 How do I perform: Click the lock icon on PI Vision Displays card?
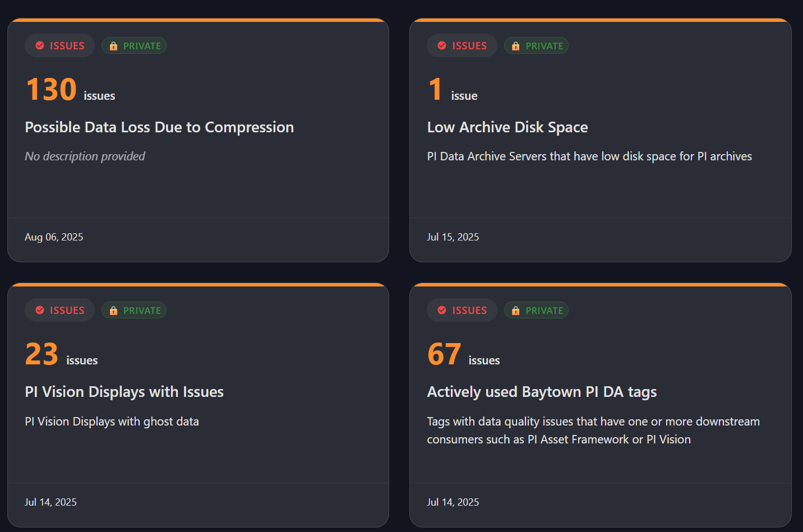[x=113, y=311]
